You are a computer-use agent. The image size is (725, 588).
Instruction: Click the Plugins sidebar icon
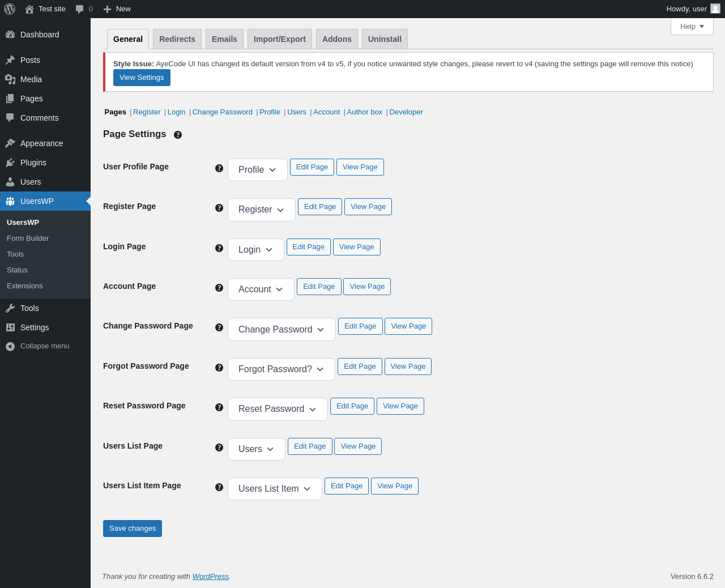pos(10,163)
